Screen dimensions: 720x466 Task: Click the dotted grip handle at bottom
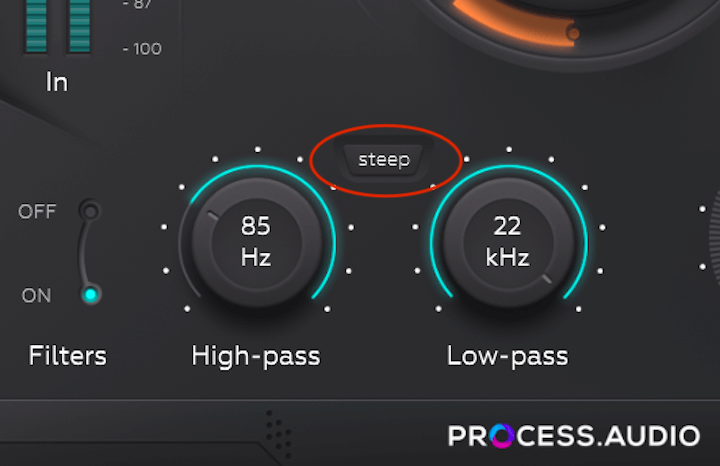coord(279,434)
